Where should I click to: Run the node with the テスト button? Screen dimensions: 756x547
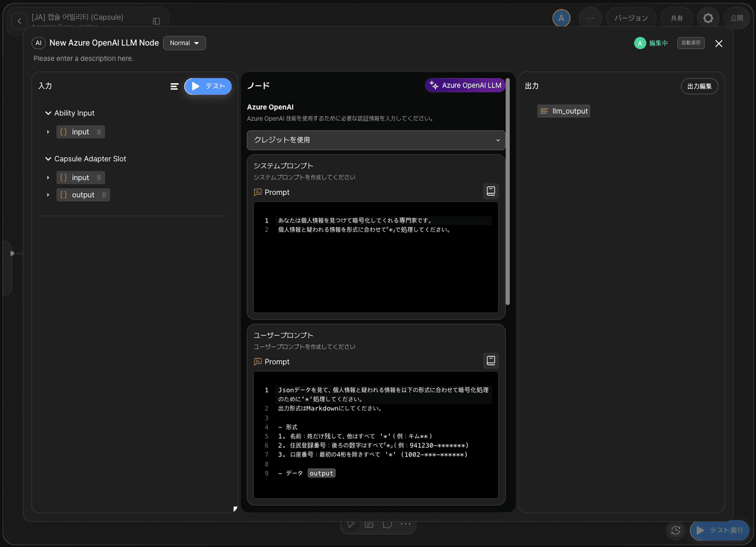[208, 86]
